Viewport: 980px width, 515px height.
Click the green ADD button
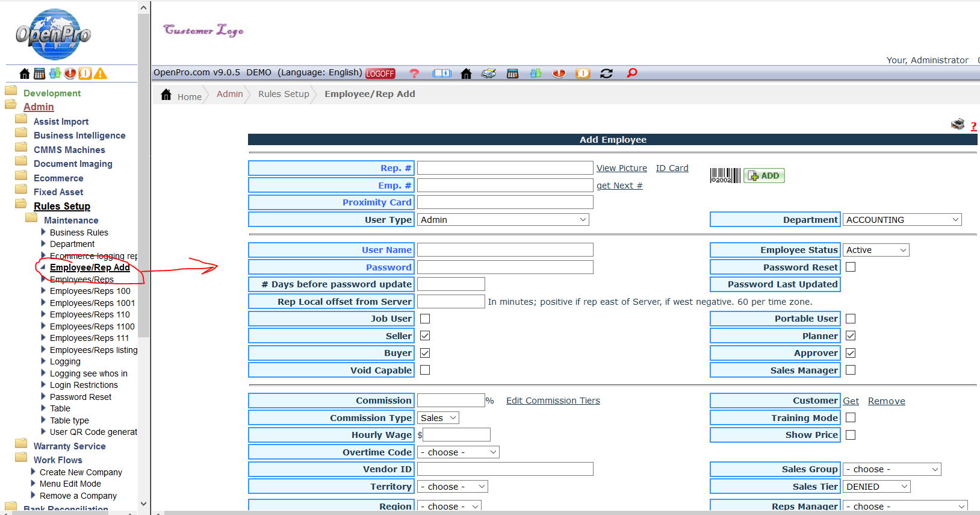764,176
